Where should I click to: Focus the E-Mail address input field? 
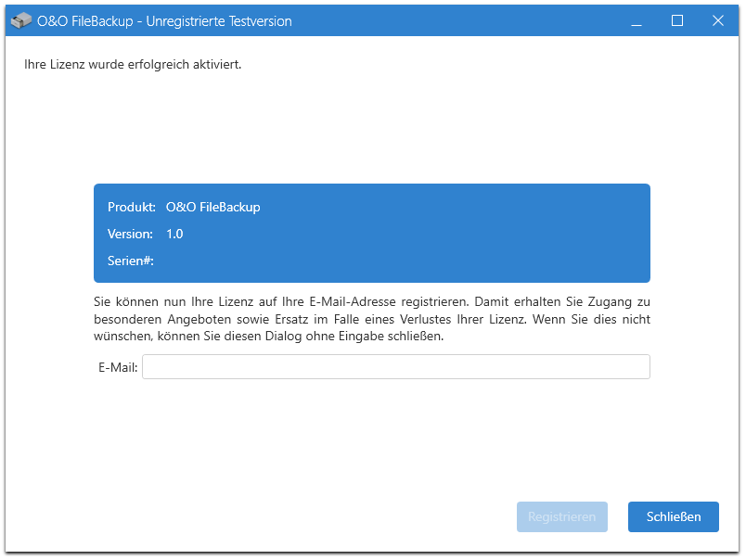tap(396, 366)
